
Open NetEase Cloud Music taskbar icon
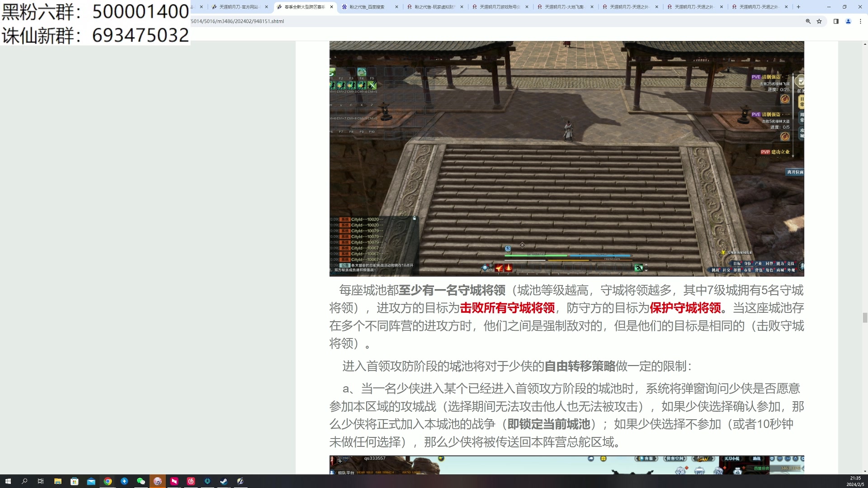coord(191,481)
